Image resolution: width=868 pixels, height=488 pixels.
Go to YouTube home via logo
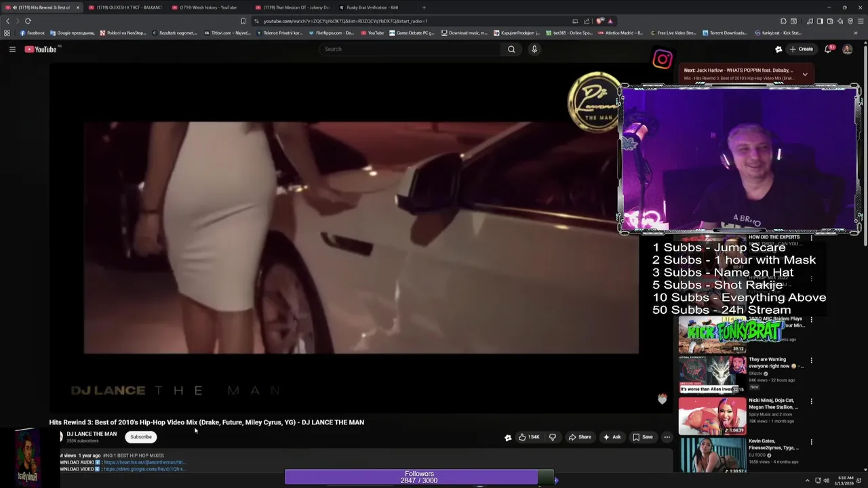click(41, 49)
